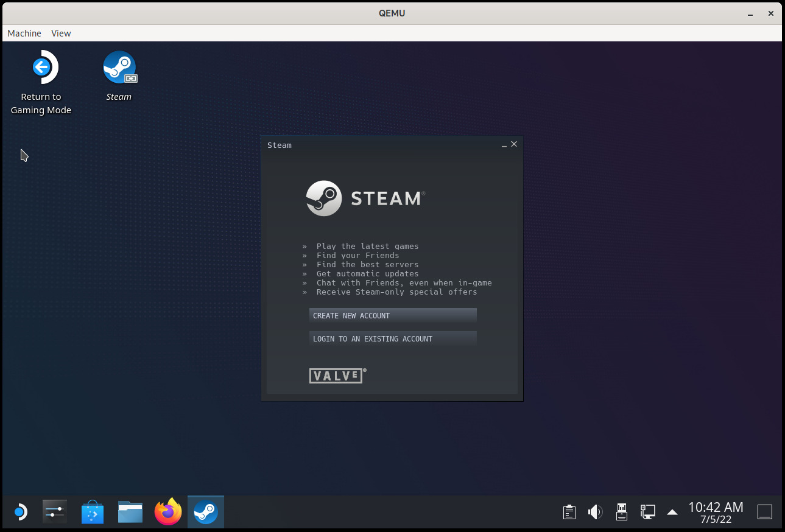Image resolution: width=785 pixels, height=532 pixels.
Task: Click CREATE NEW ACCOUNT in Steam
Action: (x=393, y=315)
